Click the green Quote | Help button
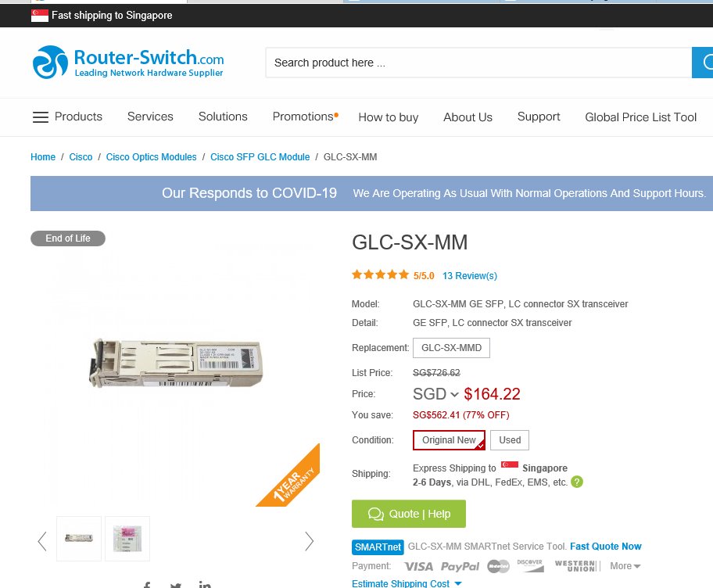The image size is (713, 588). [408, 514]
